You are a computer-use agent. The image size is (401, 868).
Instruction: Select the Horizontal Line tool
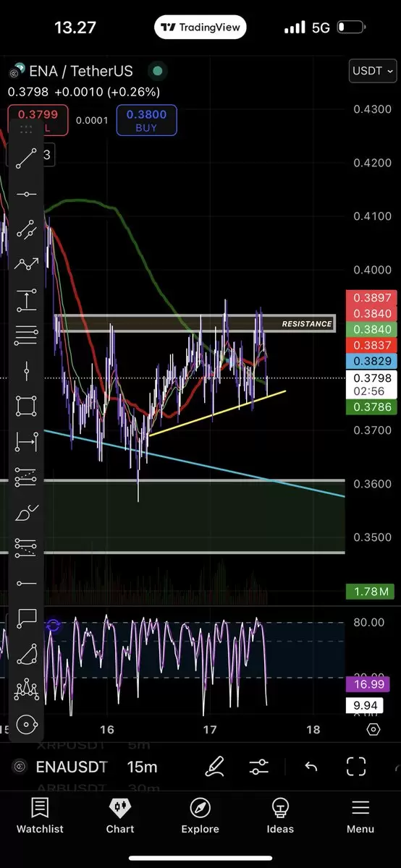[27, 195]
